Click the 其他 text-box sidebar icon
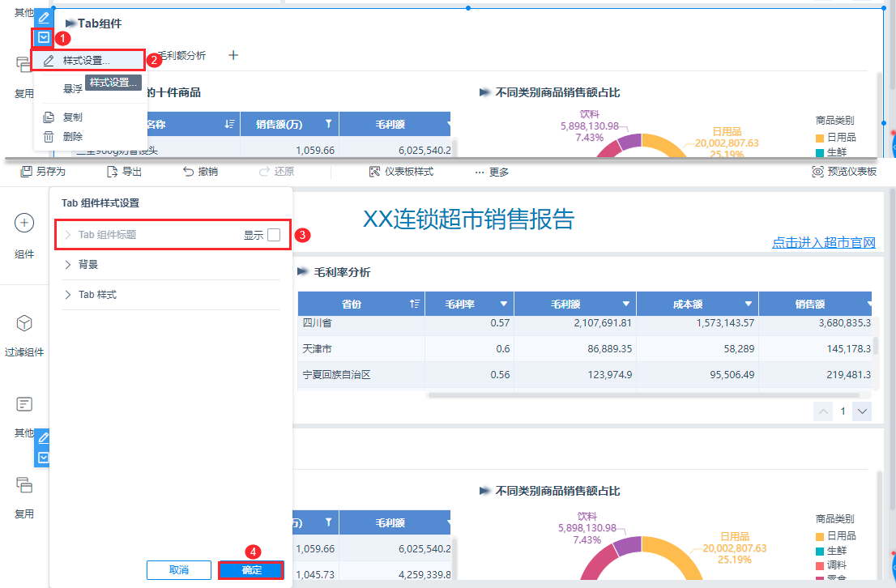 pos(24,405)
